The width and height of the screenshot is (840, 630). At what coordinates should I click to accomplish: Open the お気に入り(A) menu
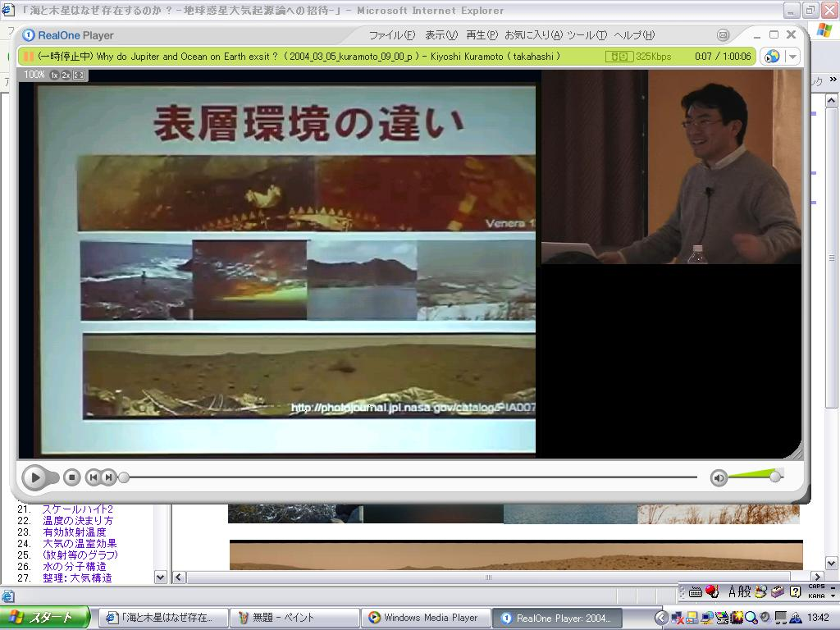click(x=533, y=35)
